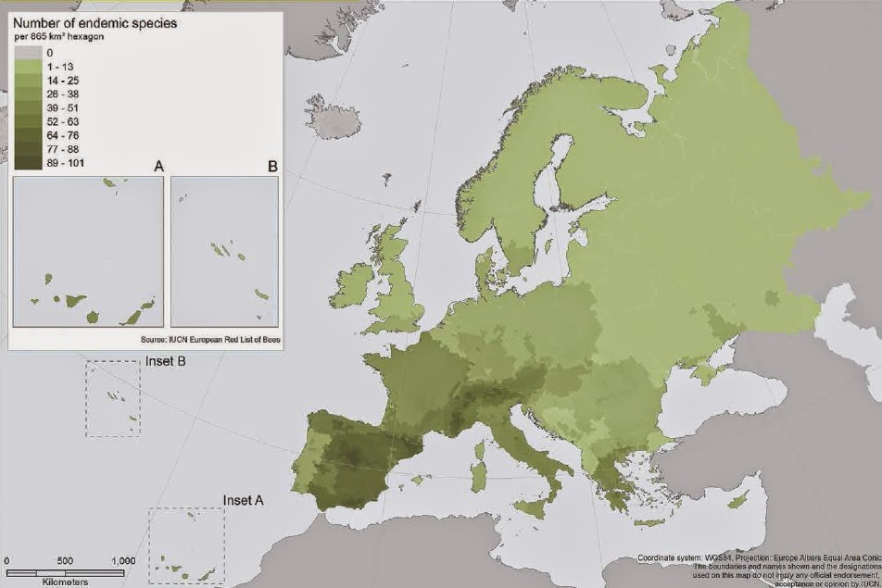Viewport: 882px width, 588px height.
Task: Click the dark region over Greece
Action: 611,477
